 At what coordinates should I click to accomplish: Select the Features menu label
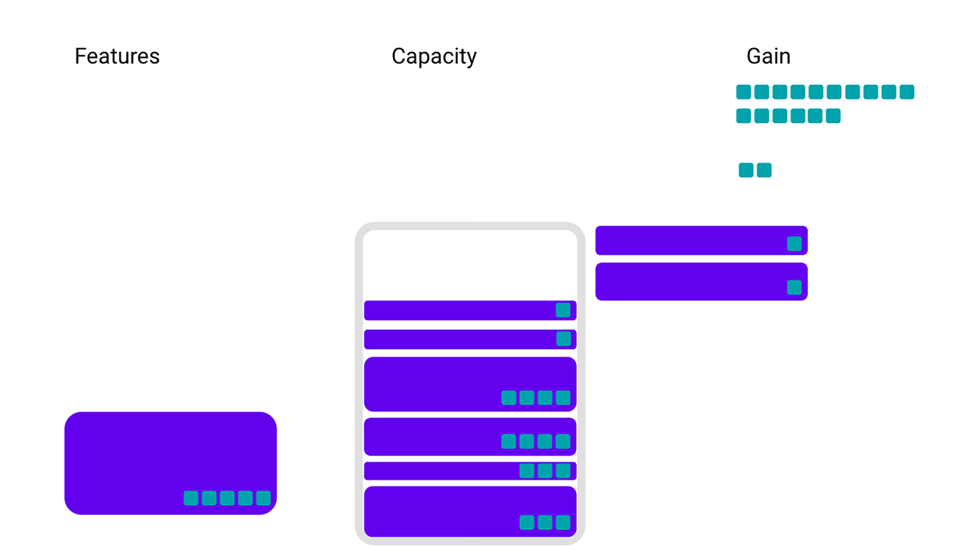coord(117,55)
